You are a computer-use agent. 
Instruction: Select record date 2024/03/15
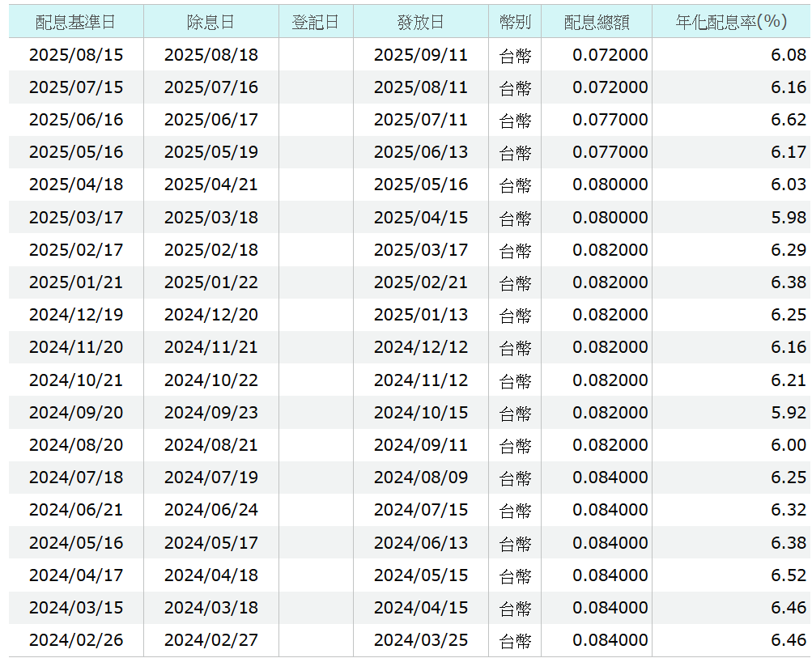pyautogui.click(x=76, y=608)
